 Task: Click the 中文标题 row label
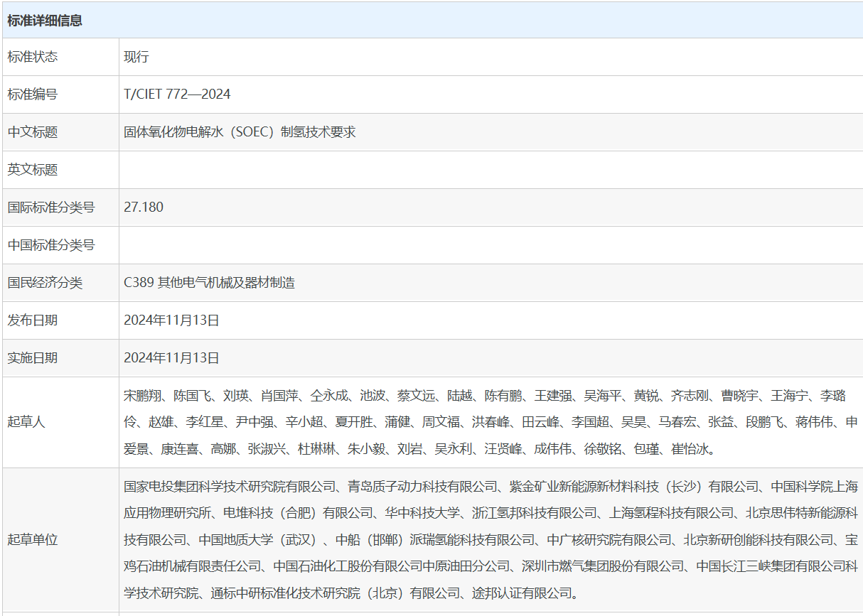tap(33, 132)
